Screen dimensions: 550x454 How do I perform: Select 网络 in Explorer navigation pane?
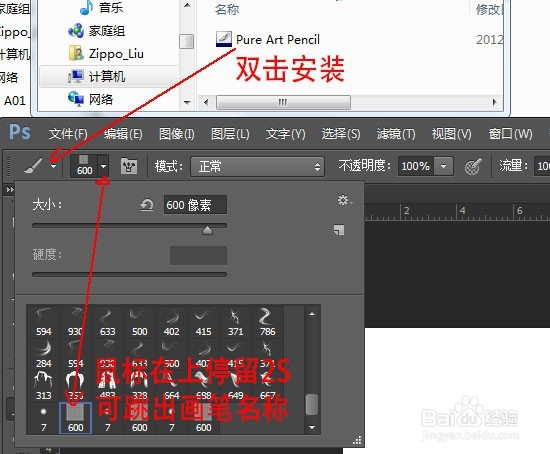click(x=91, y=99)
